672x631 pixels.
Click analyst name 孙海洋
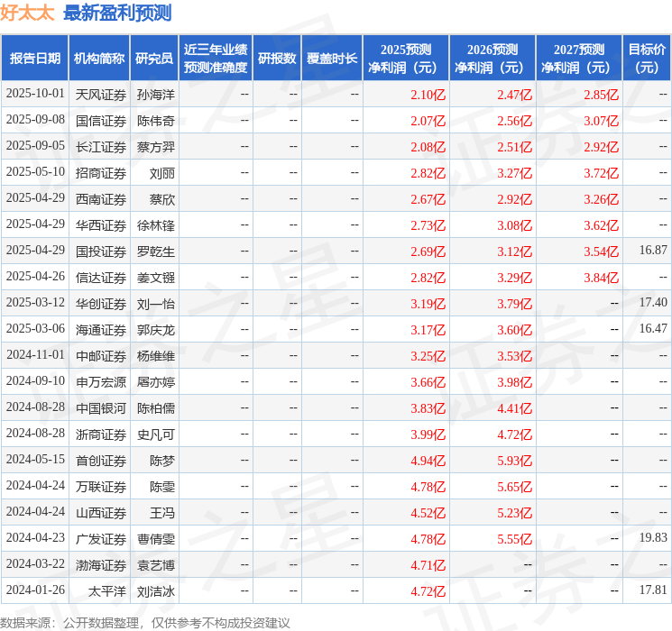click(155, 94)
